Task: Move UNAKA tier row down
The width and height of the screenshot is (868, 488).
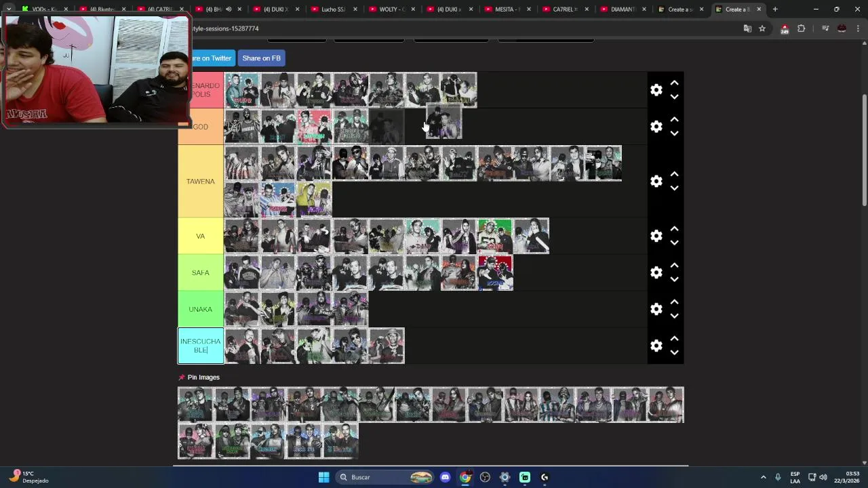Action: [675, 316]
